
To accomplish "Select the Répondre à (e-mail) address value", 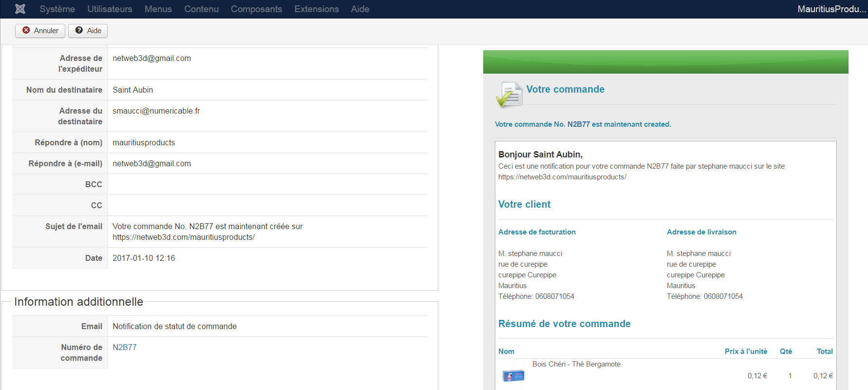I will point(152,163).
